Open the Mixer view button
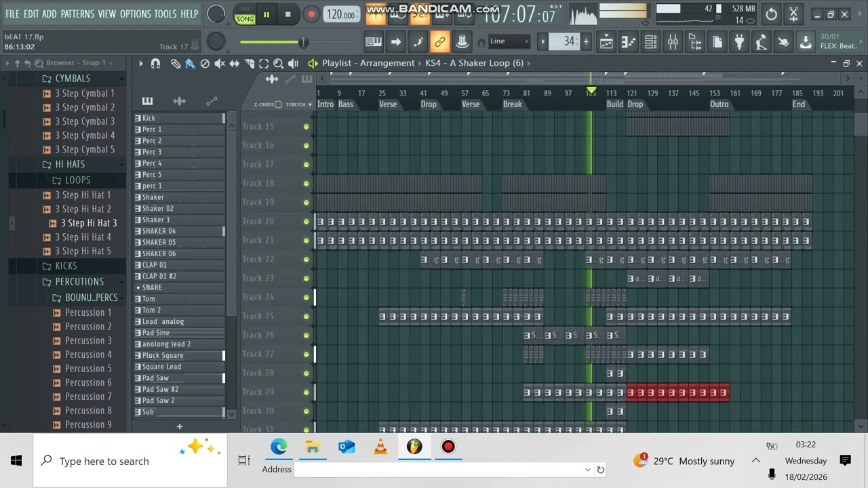Viewport: 868px width, 488px height. (x=673, y=42)
